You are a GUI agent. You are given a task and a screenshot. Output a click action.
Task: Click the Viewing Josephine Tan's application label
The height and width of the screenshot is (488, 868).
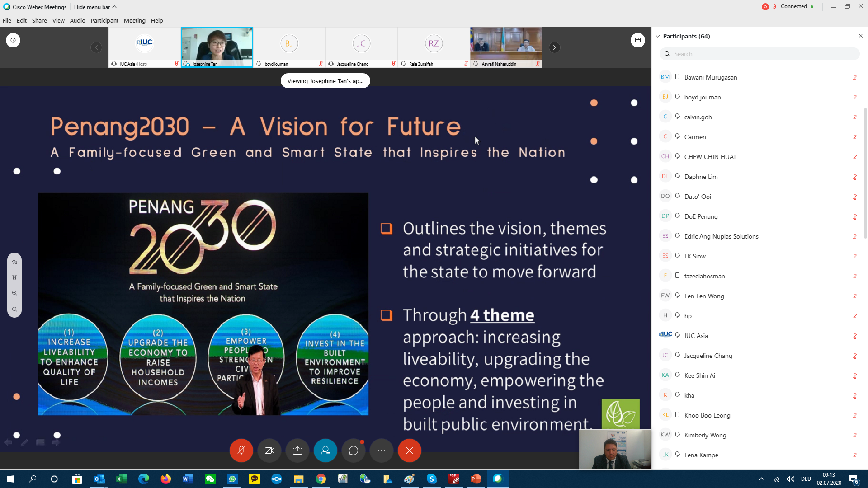[x=325, y=81]
